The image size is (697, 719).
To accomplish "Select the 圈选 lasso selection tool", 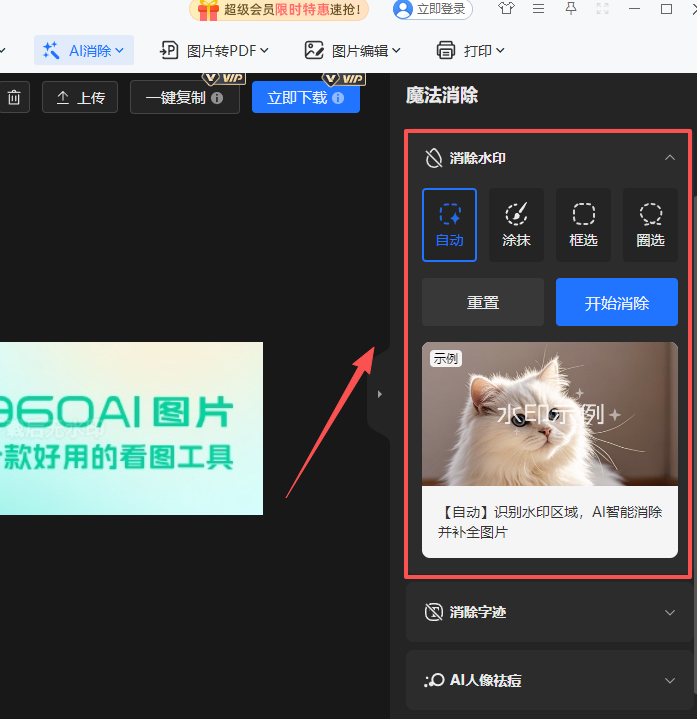I will (x=650, y=224).
